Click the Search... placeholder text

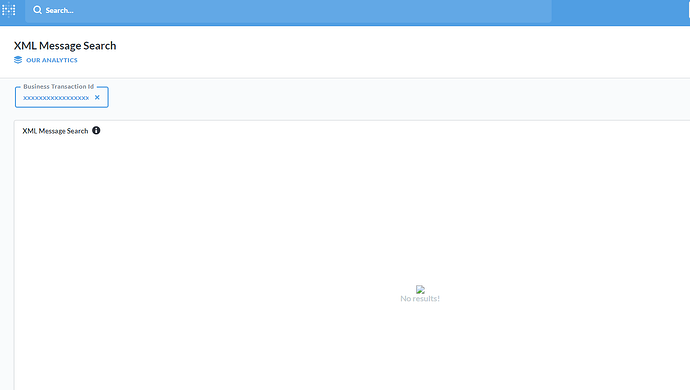coord(59,11)
